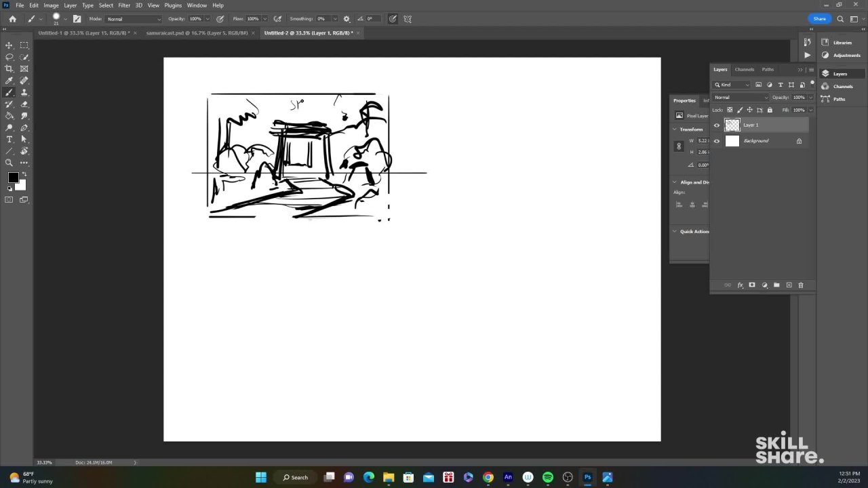The height and width of the screenshot is (488, 868).
Task: Click the delete layer trash icon
Action: [800, 285]
